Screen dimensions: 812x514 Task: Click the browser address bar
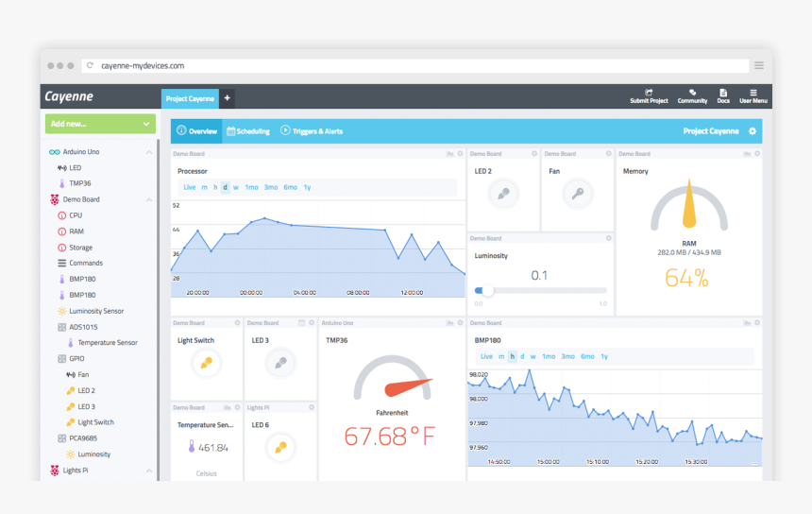coord(415,66)
